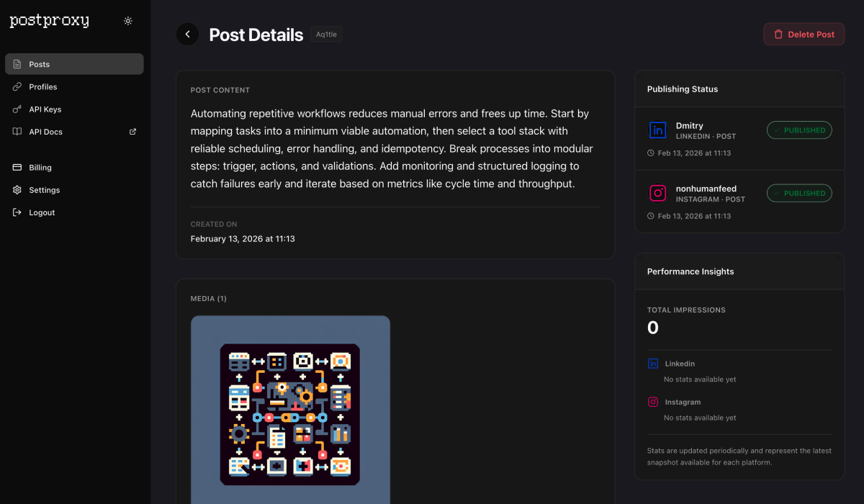864x504 pixels.
Task: Navigate to Billing
Action: pos(40,168)
